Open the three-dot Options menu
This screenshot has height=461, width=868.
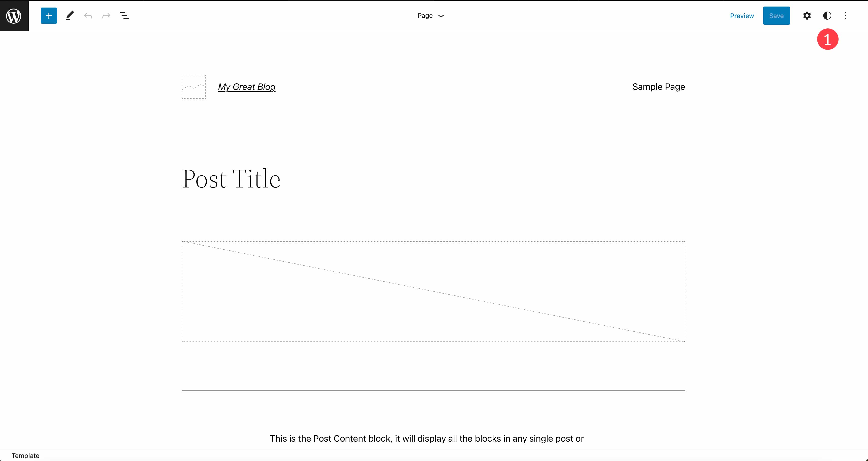[845, 16]
